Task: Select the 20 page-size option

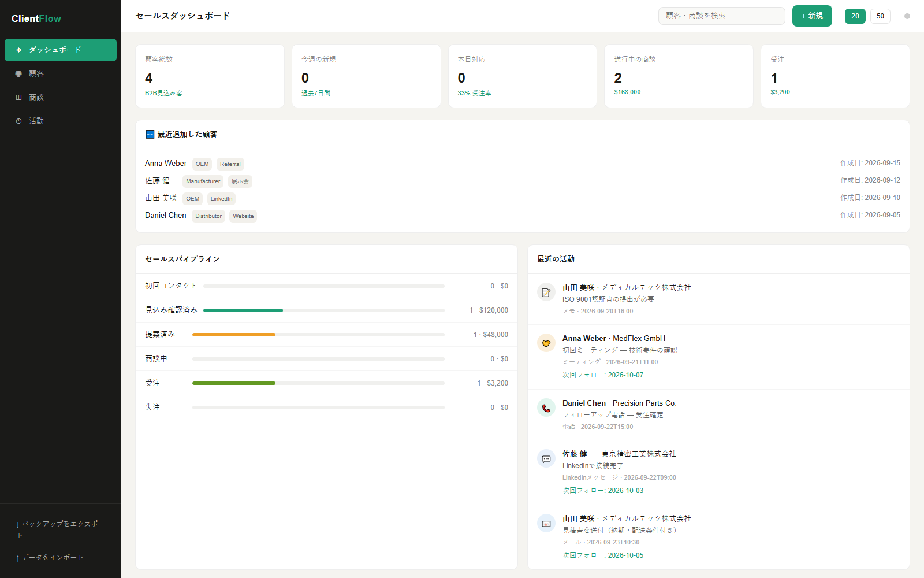Action: (x=855, y=16)
